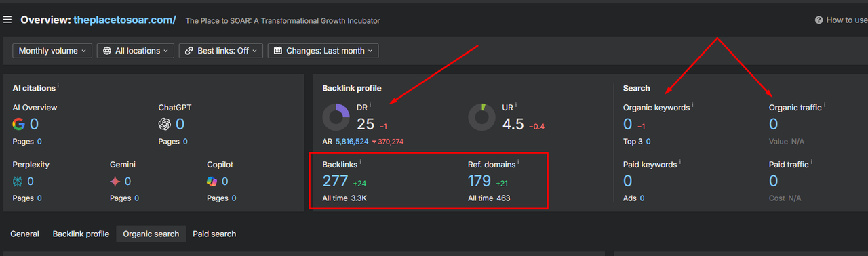Click the page title 'The Place to SOAR' text
This screenshot has width=868, height=256.
coord(283,21)
